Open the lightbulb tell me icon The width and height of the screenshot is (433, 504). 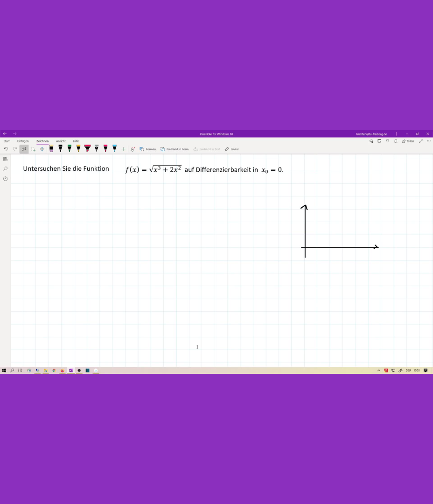point(388,141)
